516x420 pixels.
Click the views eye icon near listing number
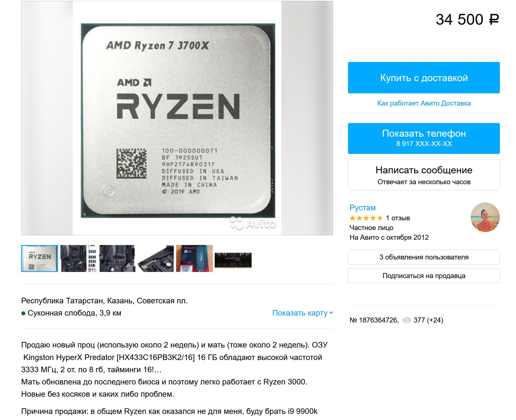pos(406,320)
